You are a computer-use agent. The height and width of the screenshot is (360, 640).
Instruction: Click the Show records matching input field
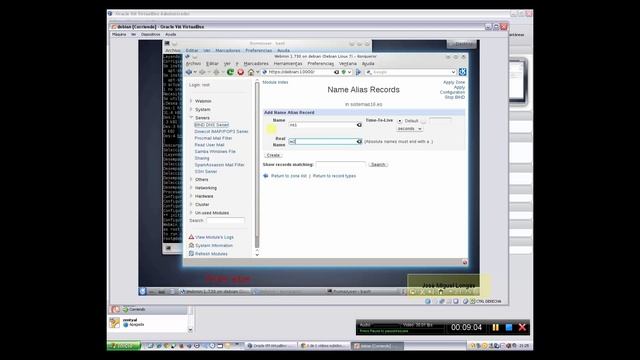point(340,164)
